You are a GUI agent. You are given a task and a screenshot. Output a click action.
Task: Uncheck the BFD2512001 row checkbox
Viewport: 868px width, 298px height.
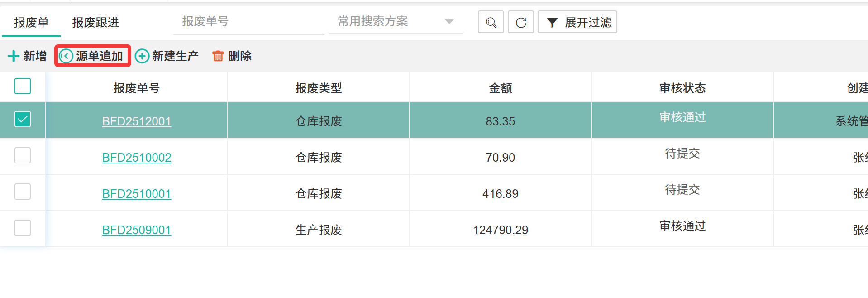pyautogui.click(x=23, y=120)
